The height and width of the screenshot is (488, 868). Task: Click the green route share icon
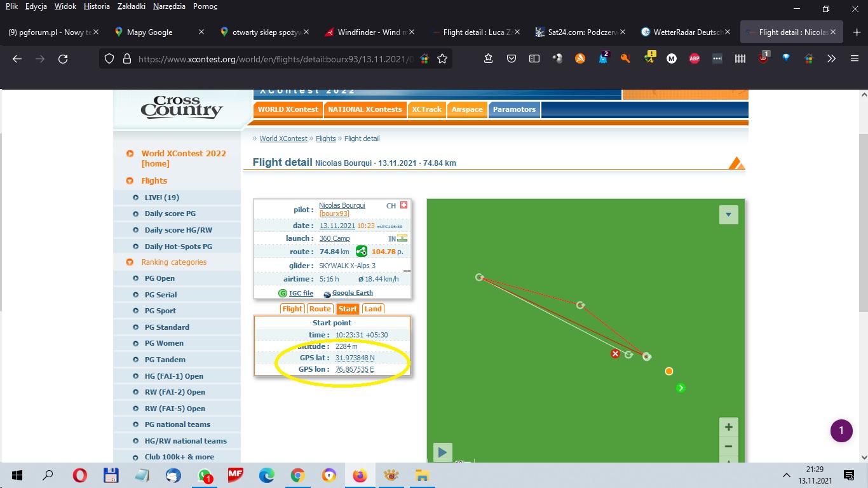361,252
